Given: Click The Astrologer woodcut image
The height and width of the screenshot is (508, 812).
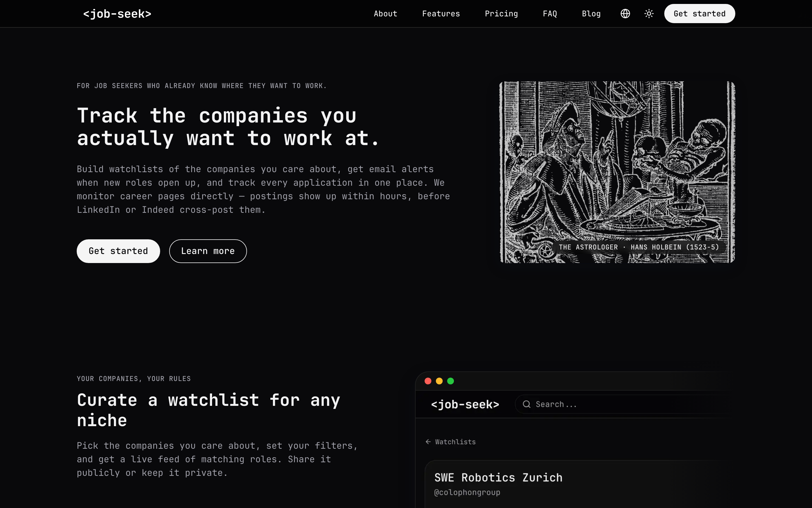Looking at the screenshot, I should (x=617, y=172).
